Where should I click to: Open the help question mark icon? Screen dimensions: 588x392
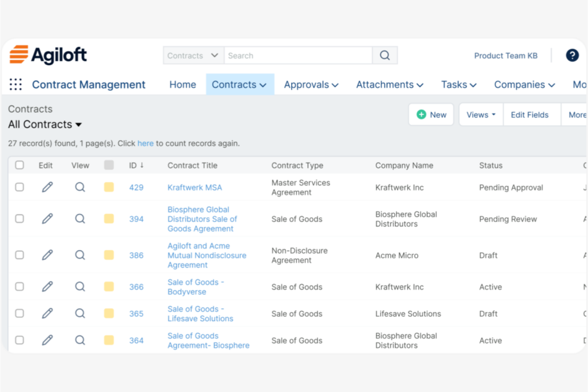(572, 55)
